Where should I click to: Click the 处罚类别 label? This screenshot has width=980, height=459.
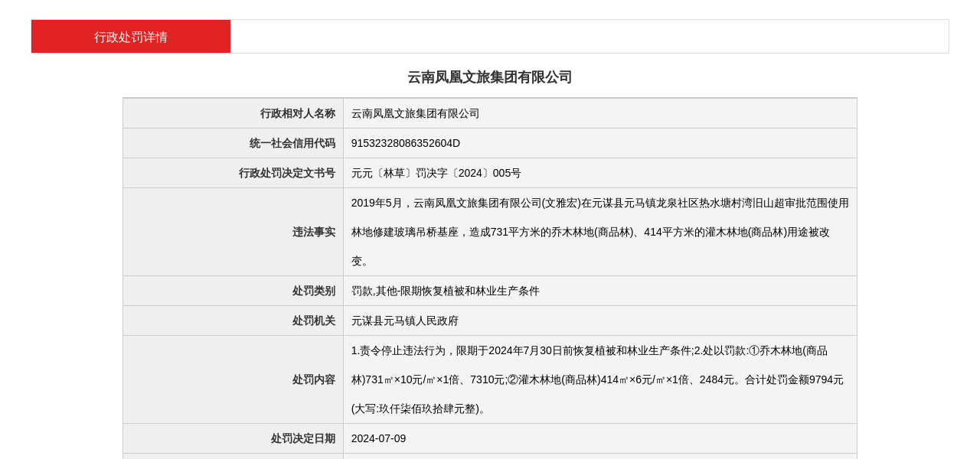point(314,291)
